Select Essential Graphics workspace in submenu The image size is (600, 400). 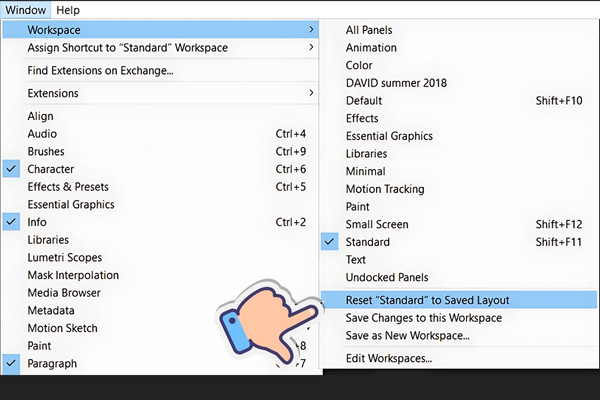[459, 136]
